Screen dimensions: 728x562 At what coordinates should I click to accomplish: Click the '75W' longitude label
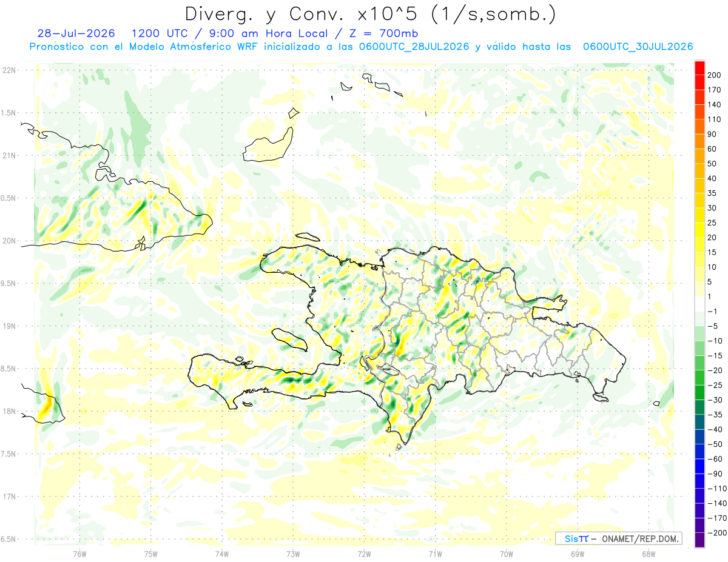pos(151,554)
